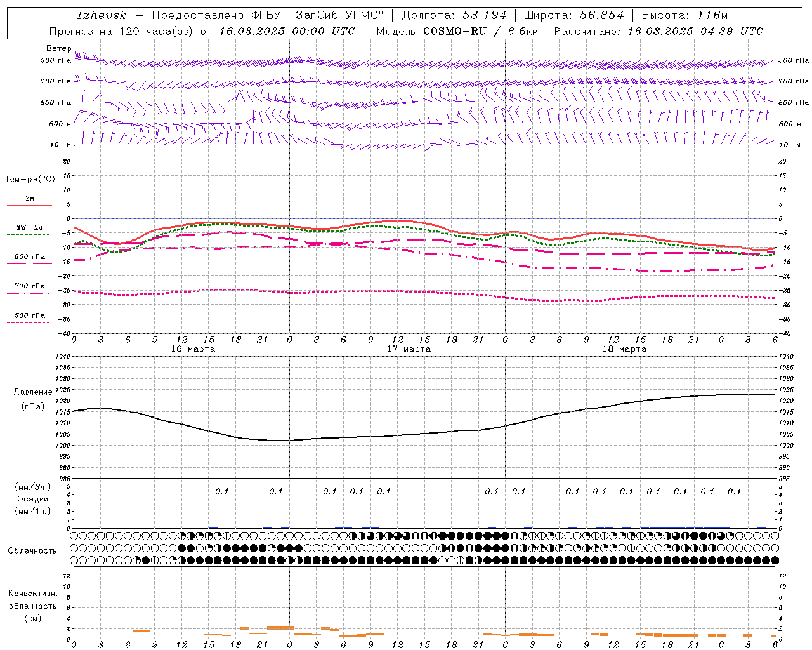Click 'Прогноз на 120 часа(ов)' text
The height and width of the screenshot is (650, 812).
pyautogui.click(x=122, y=31)
